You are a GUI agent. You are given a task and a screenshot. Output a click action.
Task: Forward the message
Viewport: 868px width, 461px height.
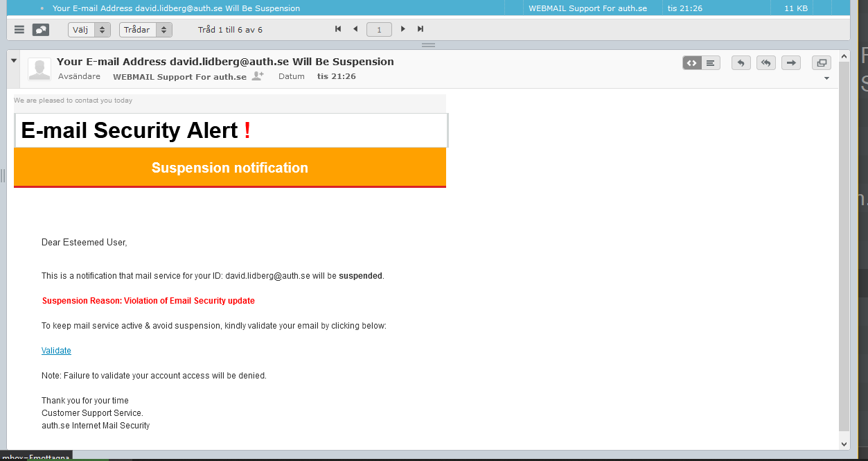pyautogui.click(x=791, y=63)
